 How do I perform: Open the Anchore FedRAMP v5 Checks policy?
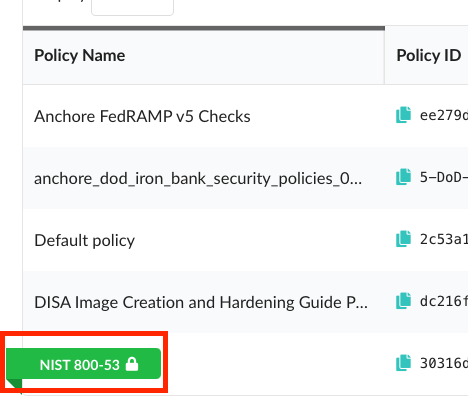(x=142, y=116)
